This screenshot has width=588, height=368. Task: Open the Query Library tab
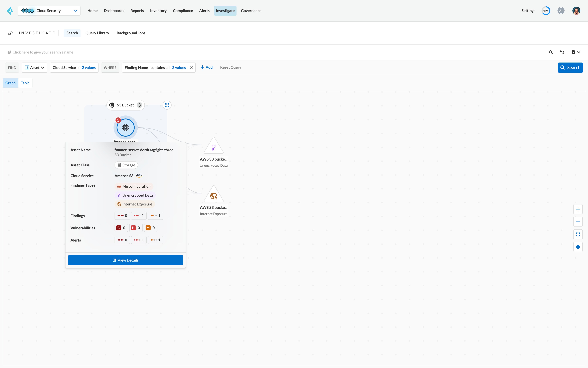point(97,33)
